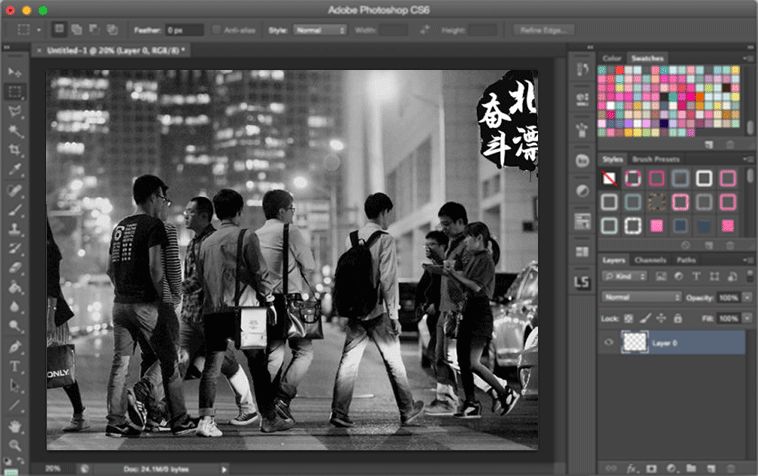Click the Refine Edge button
The image size is (758, 476).
(x=543, y=30)
